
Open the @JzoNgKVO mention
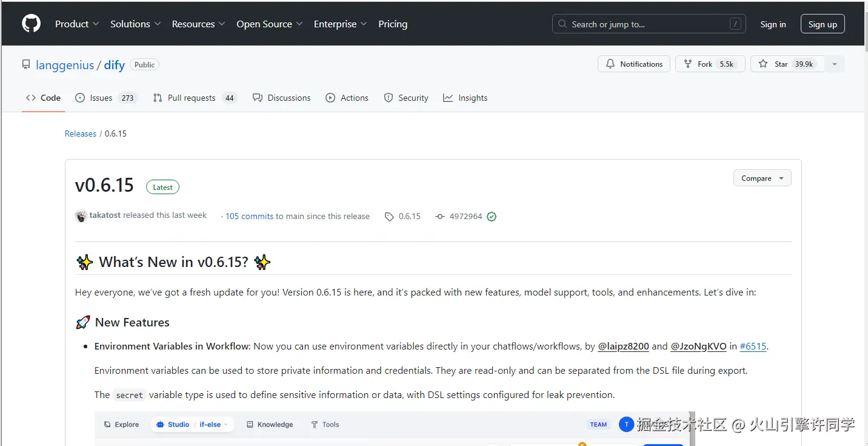coord(698,346)
